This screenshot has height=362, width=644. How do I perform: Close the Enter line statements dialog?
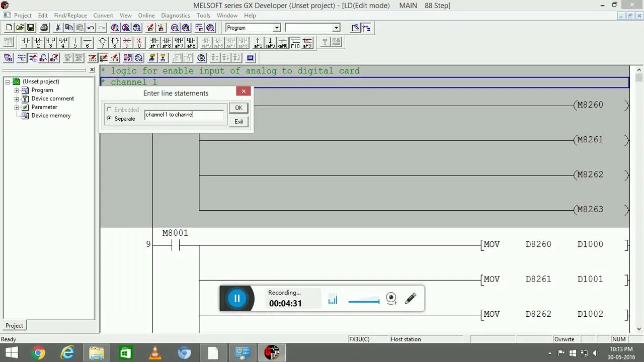tap(244, 92)
